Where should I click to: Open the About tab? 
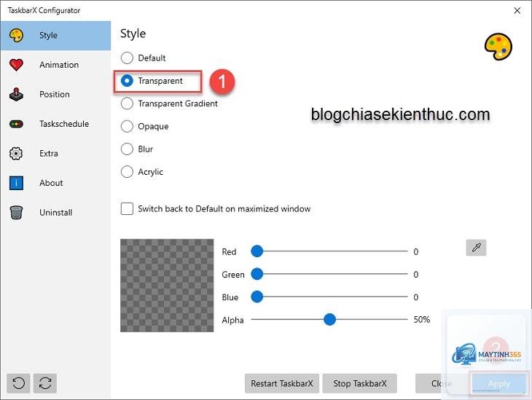tap(55, 183)
